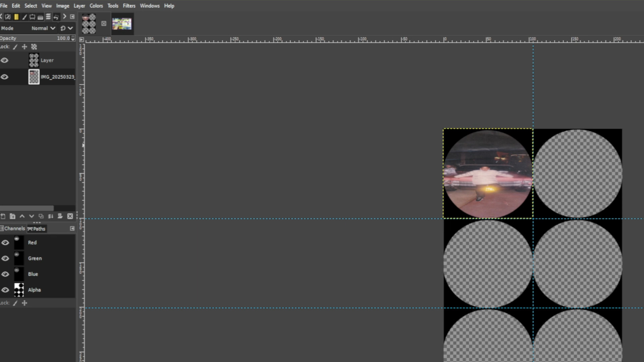
Task: Switch to the undo history dock tab
Action: point(56,17)
